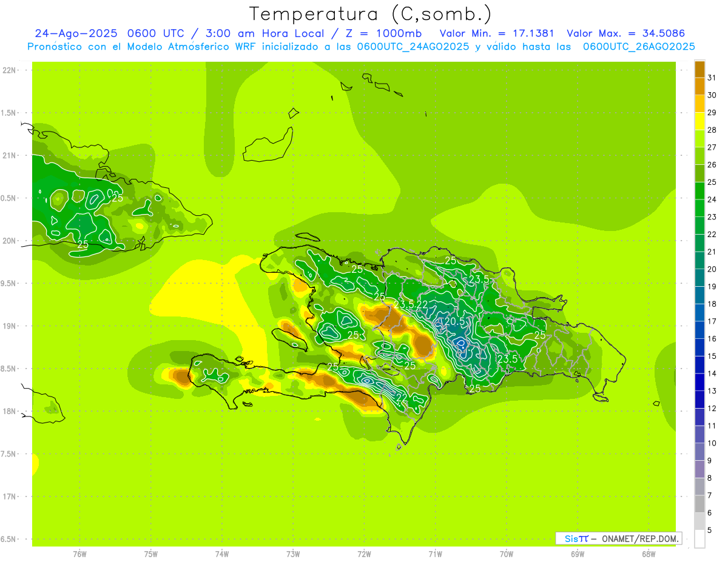The width and height of the screenshot is (728, 562).
Task: Click the 71W longitude axis label
Action: click(435, 554)
